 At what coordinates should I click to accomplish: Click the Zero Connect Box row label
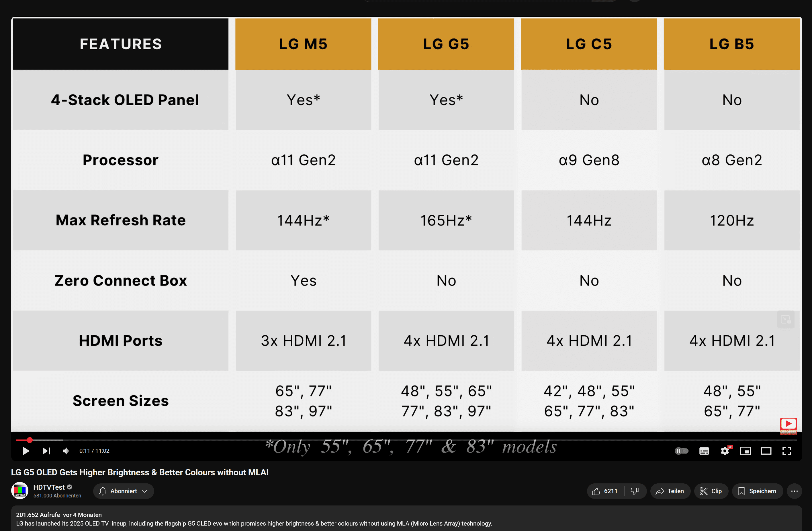click(120, 280)
